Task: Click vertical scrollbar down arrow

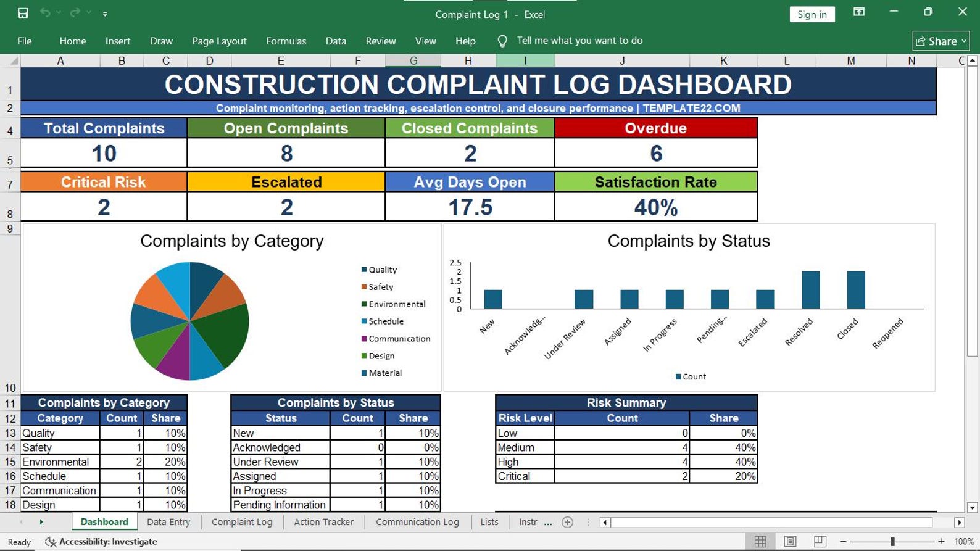Action: click(973, 508)
